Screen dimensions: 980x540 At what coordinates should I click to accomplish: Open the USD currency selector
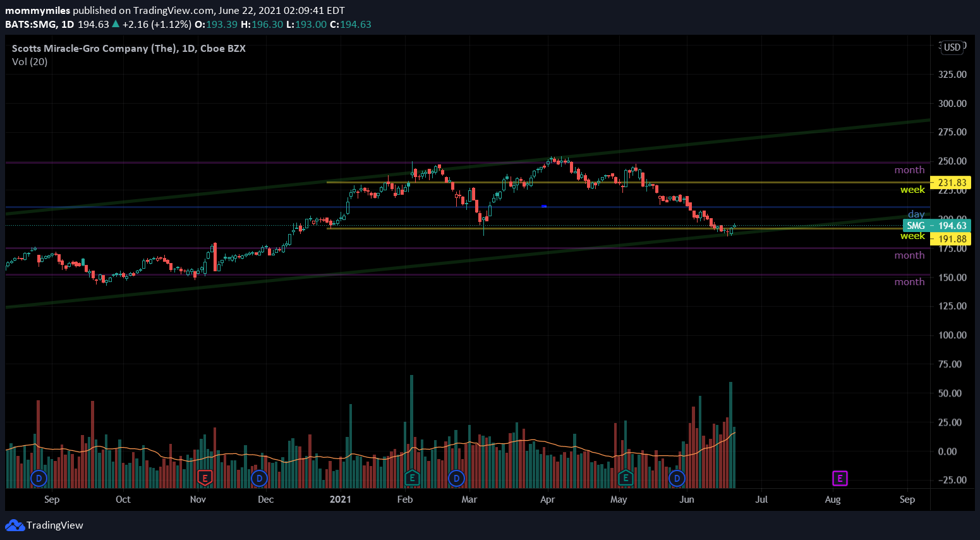click(952, 47)
